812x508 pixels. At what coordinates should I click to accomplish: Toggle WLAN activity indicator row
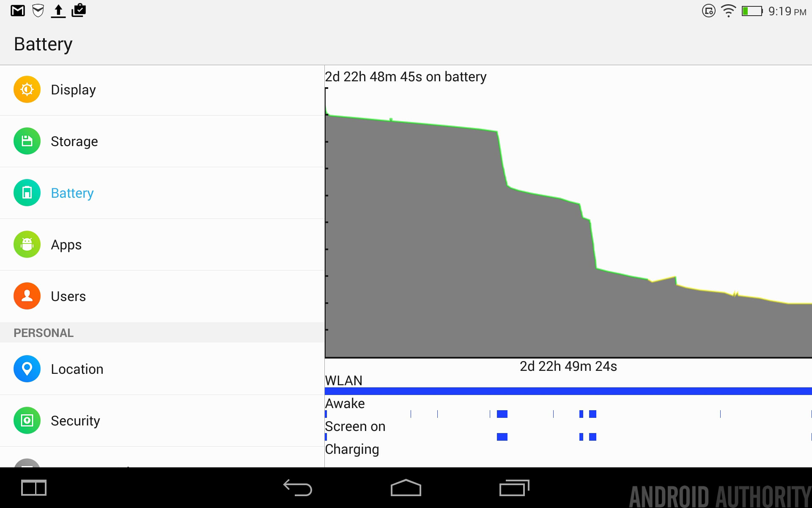(568, 386)
